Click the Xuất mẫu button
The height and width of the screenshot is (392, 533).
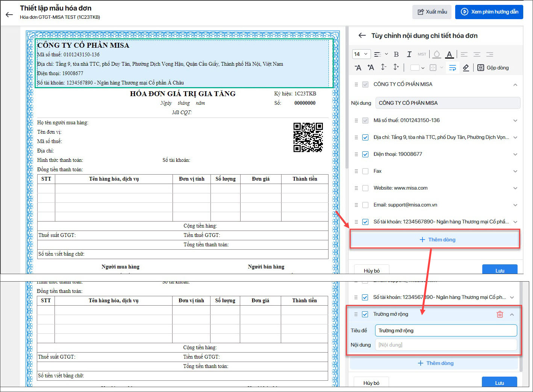(x=432, y=12)
